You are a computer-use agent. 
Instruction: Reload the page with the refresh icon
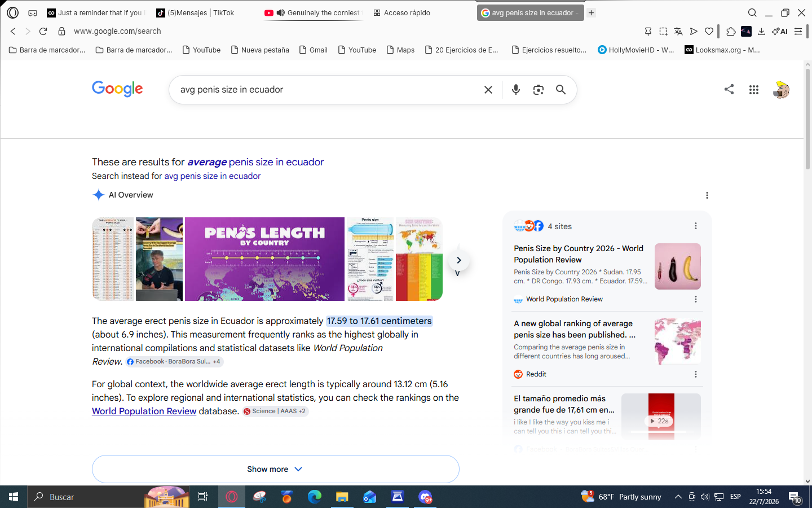coord(43,31)
